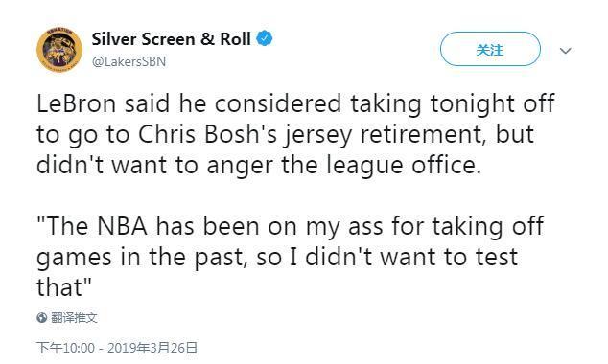
Task: Open the Silver Screen & Roll display name
Action: pyautogui.click(x=171, y=39)
